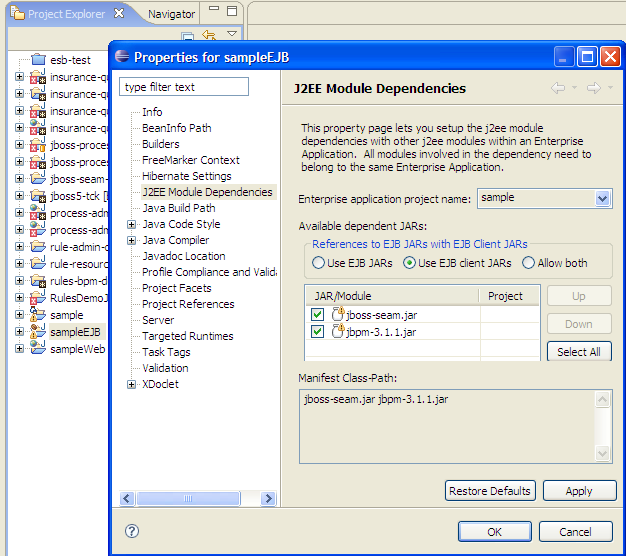Image resolution: width=626 pixels, height=556 pixels.
Task: Click the JAR/Module column header
Action: click(x=392, y=296)
